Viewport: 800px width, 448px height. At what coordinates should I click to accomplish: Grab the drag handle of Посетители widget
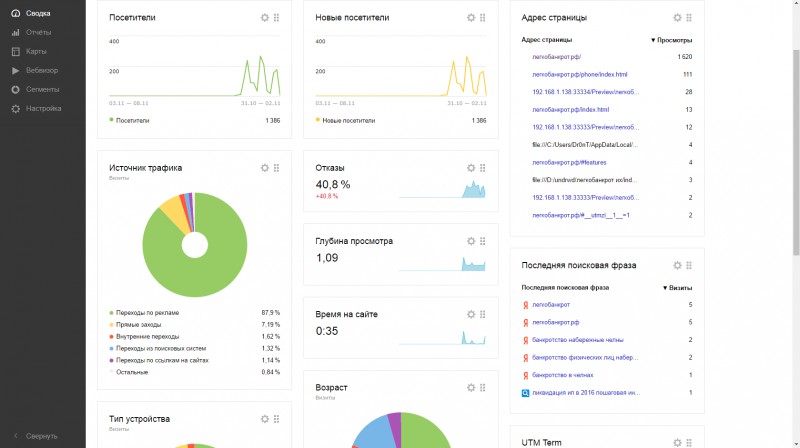tap(277, 17)
